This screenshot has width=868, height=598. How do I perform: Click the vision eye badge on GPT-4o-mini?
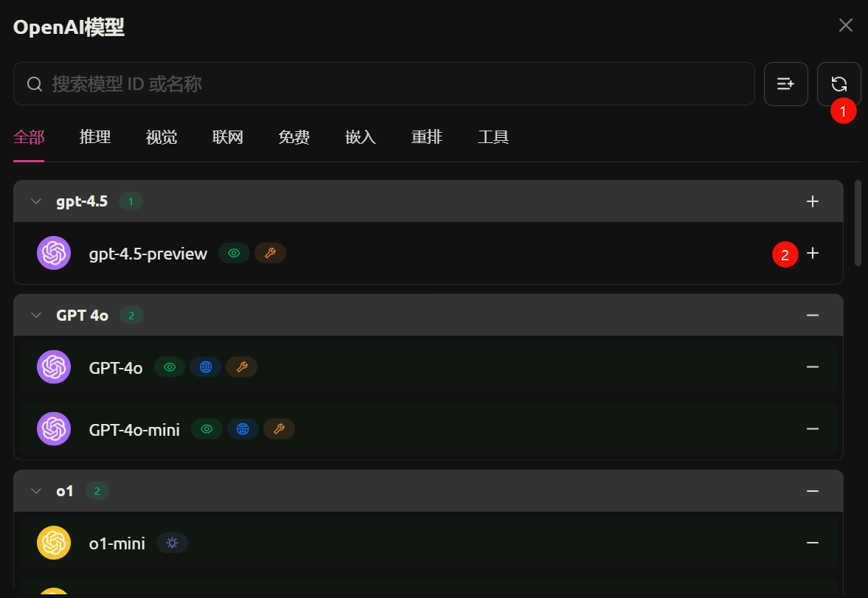click(206, 429)
